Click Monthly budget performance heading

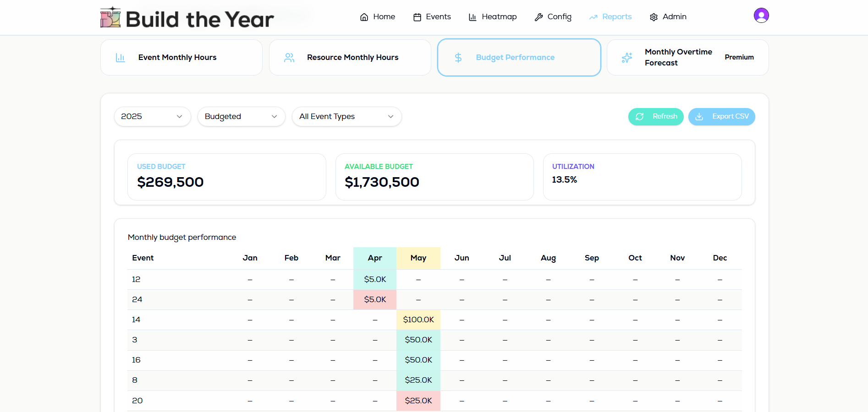(182, 237)
